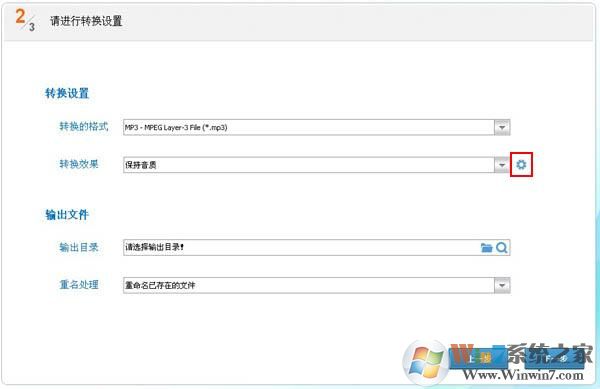This screenshot has width=600, height=389.
Task: Click the Windows logo orb watermark
Action: [x=426, y=361]
